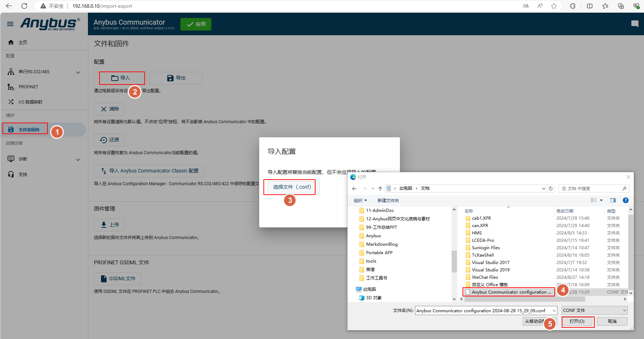Click 新建文件夹 in file dialog

[x=388, y=200]
